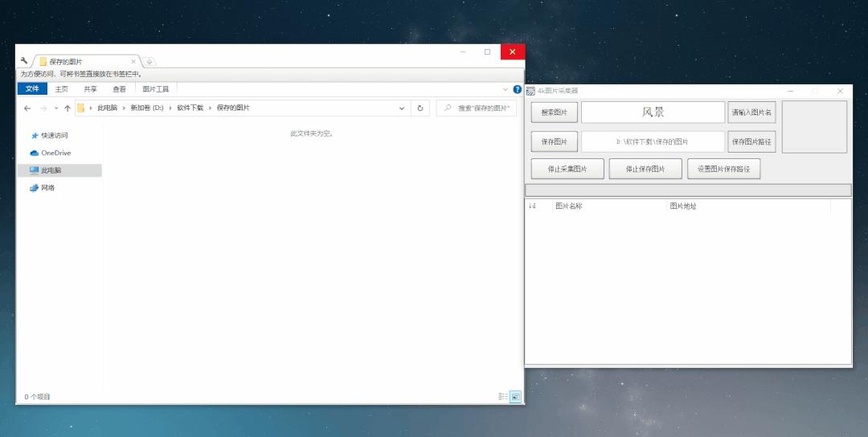
Task: Minimize the 4k图片采集器 window
Action: pos(791,91)
